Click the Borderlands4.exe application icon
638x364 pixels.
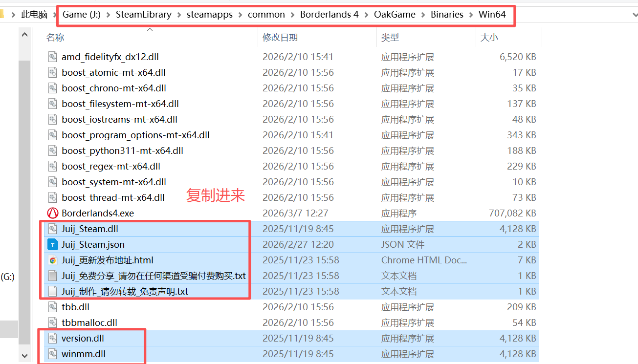point(52,213)
